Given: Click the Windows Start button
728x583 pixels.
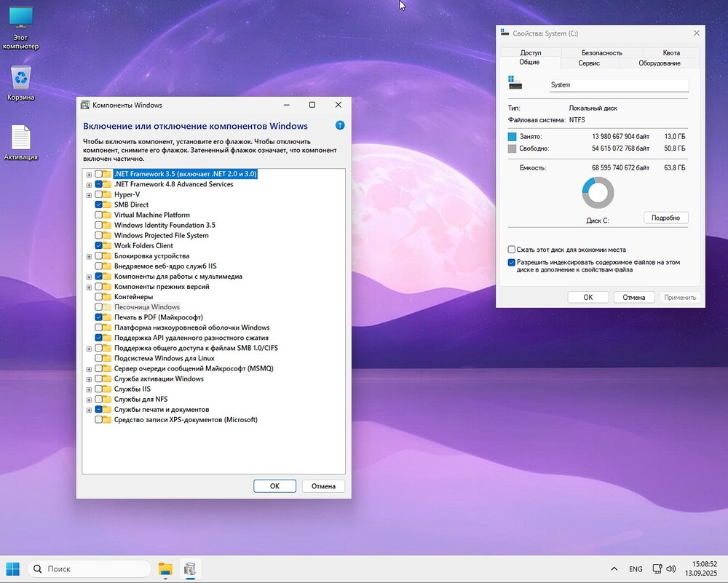Looking at the screenshot, I should click(13, 568).
